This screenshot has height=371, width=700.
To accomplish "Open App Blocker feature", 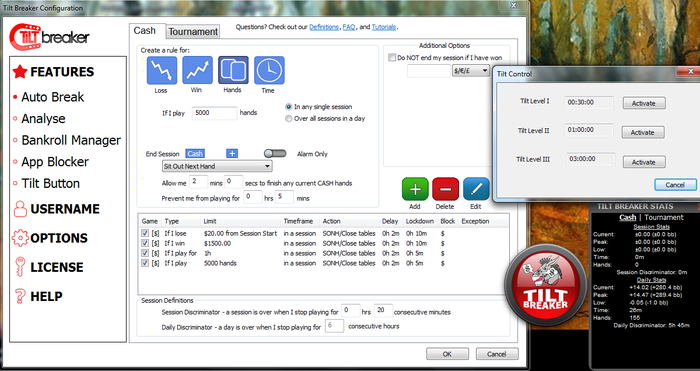I will pyautogui.click(x=55, y=162).
